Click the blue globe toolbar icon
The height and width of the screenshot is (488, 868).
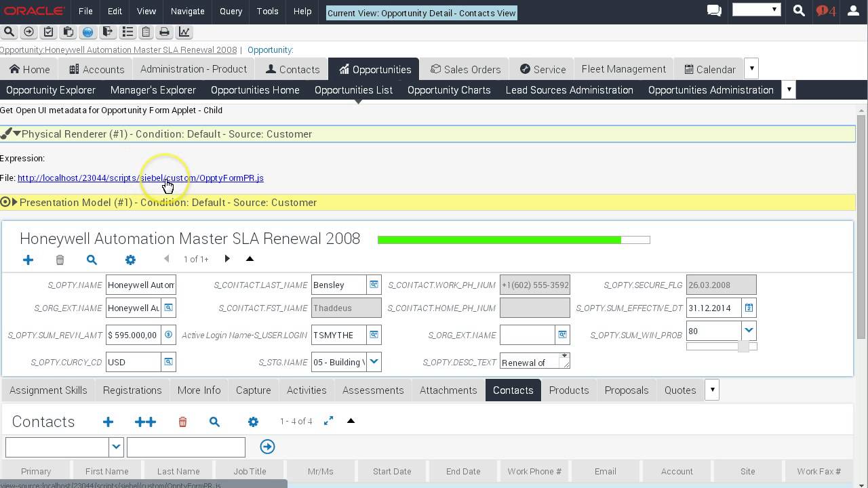pyautogui.click(x=87, y=32)
